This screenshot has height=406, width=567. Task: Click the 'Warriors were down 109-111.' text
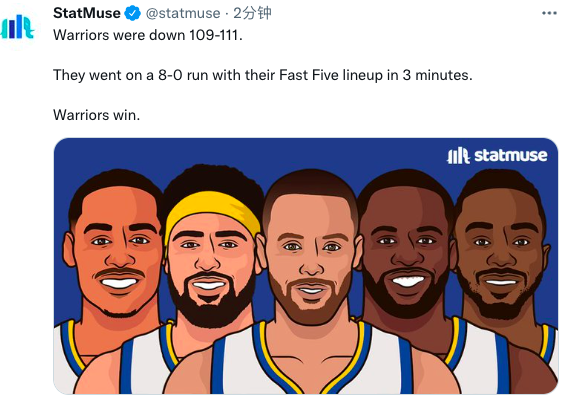click(x=148, y=35)
